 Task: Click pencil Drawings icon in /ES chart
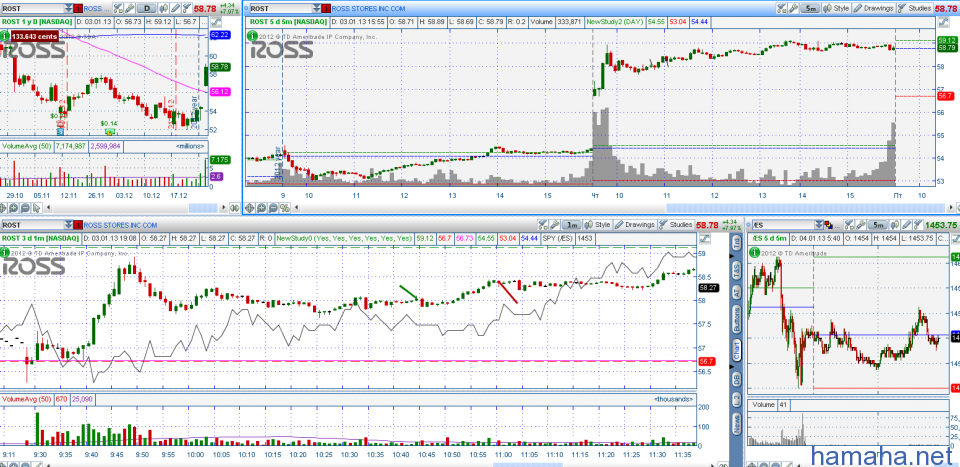[x=907, y=225]
